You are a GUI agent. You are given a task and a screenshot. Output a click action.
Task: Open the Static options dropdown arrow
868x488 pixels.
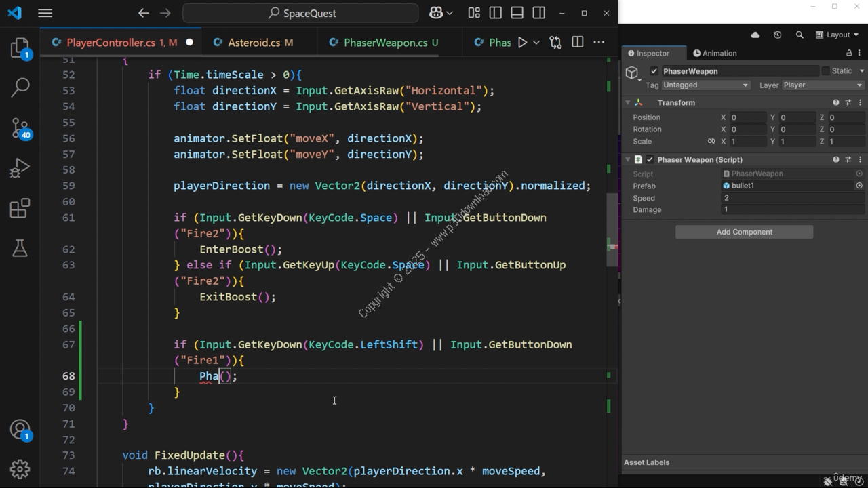coord(861,71)
